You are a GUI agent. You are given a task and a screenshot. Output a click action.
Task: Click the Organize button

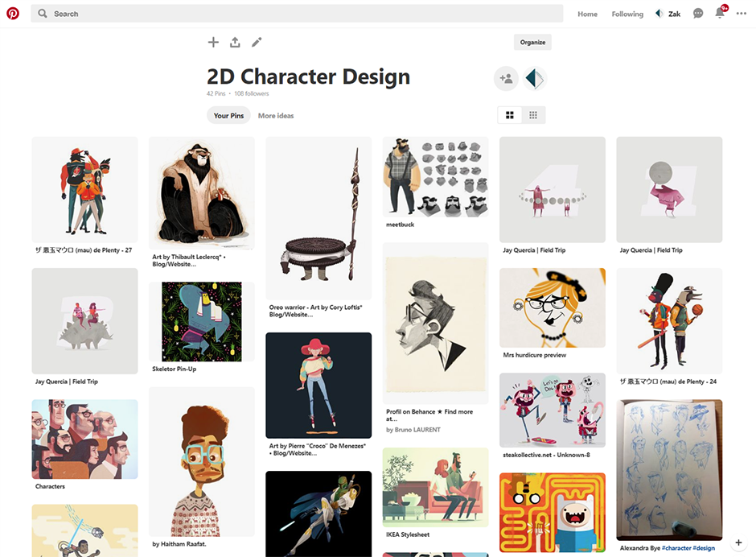point(532,42)
